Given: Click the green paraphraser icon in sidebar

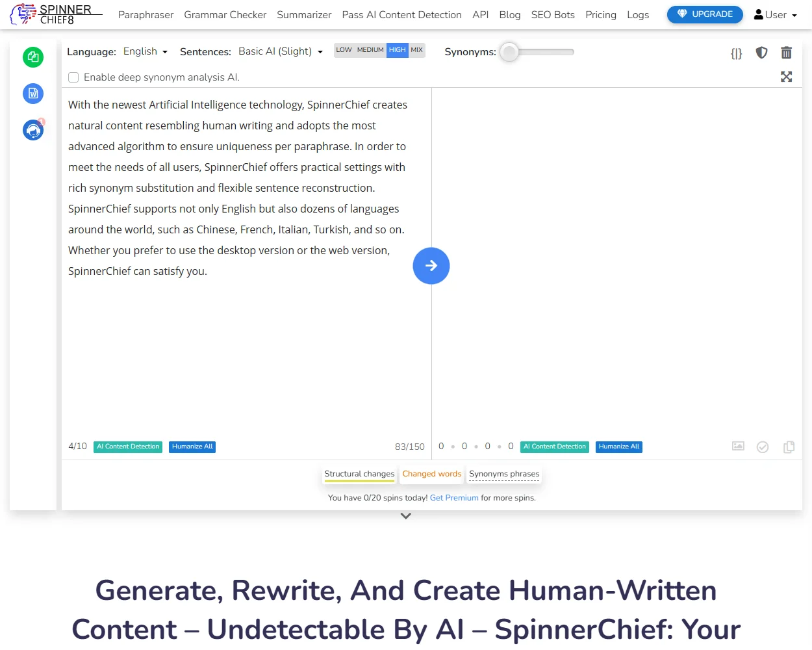Looking at the screenshot, I should coord(33,57).
